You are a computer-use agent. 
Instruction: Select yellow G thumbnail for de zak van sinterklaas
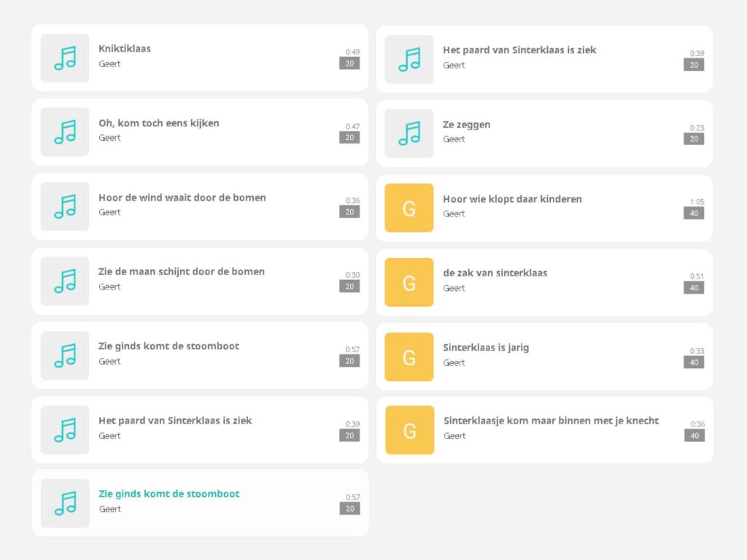pyautogui.click(x=409, y=282)
